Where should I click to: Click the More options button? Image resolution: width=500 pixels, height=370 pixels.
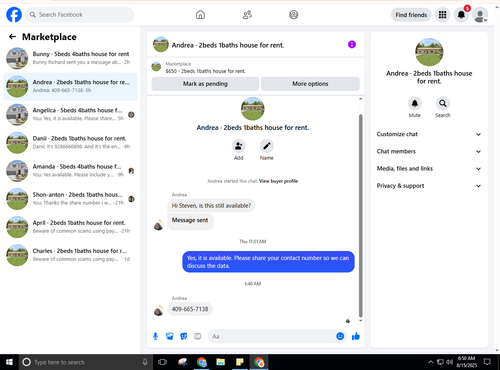click(310, 84)
